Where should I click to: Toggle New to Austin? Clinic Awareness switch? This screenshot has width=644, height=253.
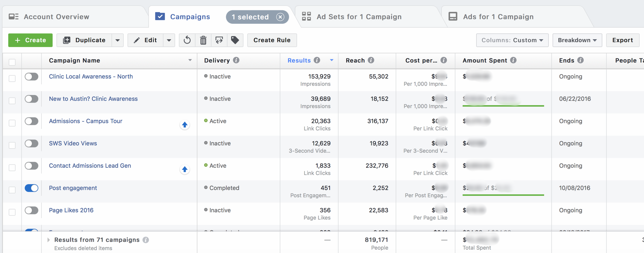(x=31, y=99)
